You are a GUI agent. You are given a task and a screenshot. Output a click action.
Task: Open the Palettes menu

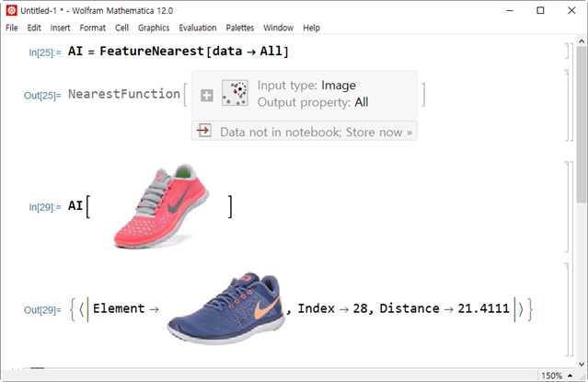(x=240, y=28)
